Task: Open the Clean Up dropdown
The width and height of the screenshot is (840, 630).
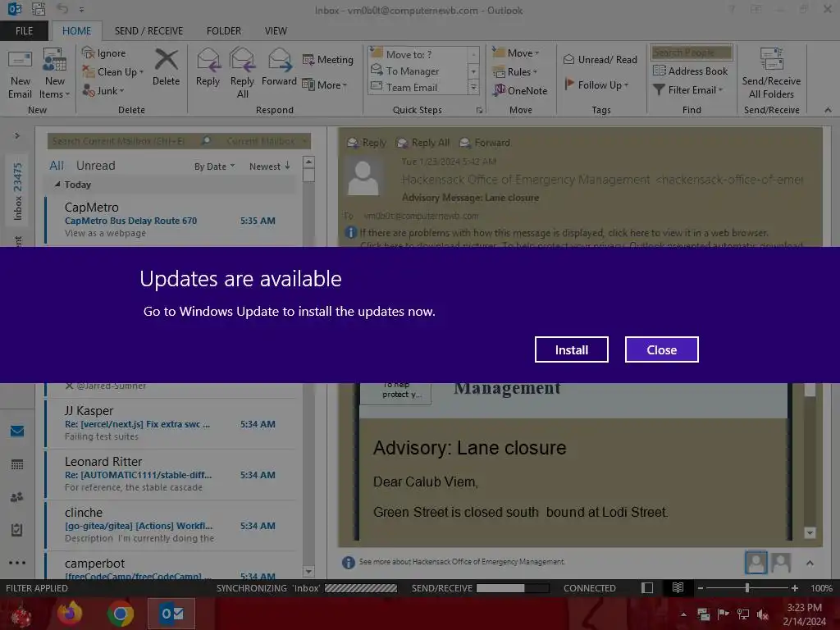Action: pyautogui.click(x=113, y=72)
